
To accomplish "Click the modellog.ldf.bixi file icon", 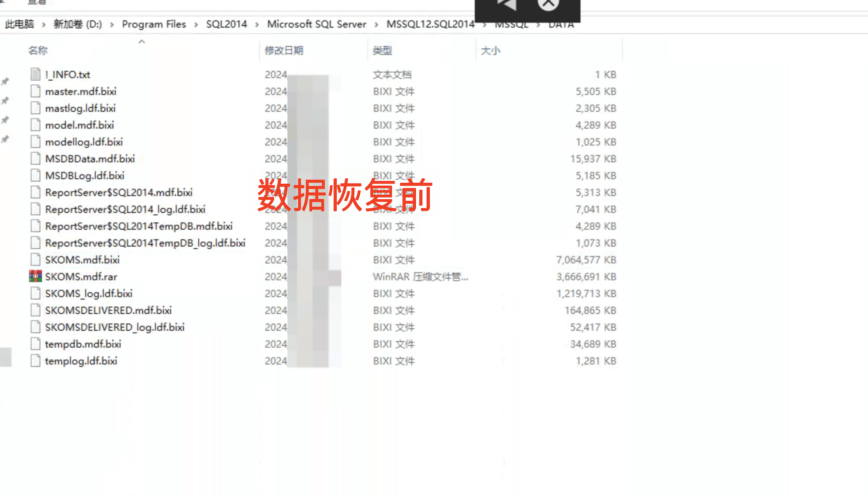I will 35,142.
